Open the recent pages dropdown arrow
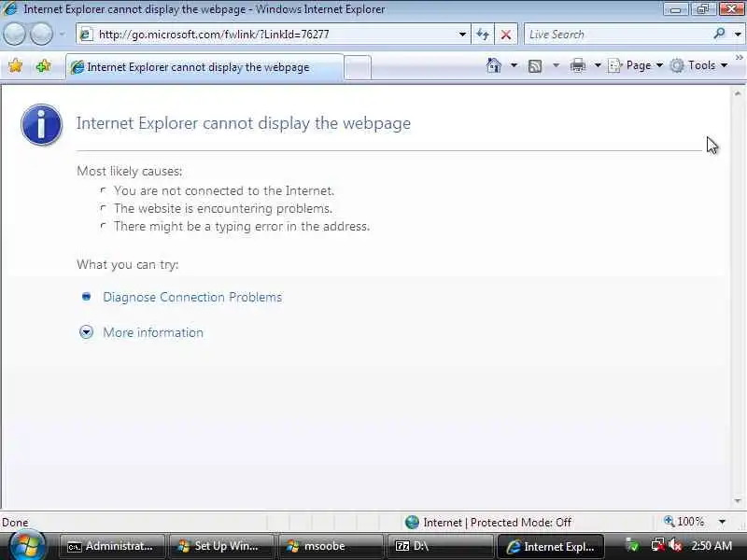 (62, 35)
